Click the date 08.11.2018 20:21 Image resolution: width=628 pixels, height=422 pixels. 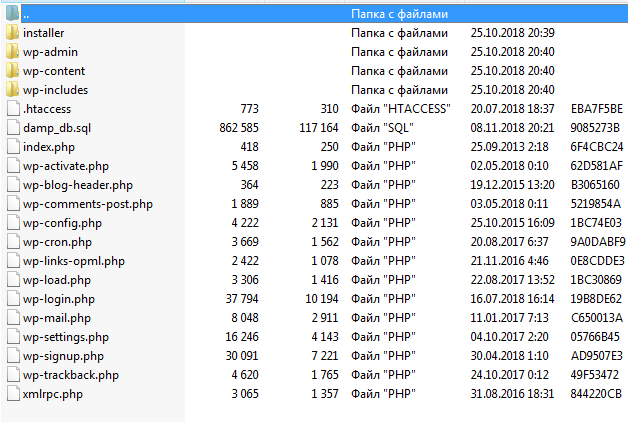[512, 128]
